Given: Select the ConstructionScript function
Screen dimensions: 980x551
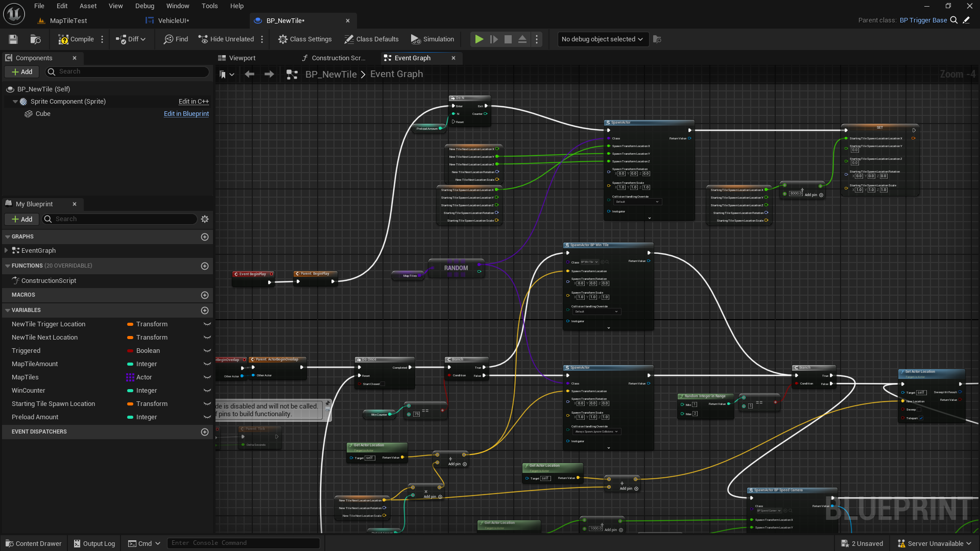Looking at the screenshot, I should coord(49,281).
